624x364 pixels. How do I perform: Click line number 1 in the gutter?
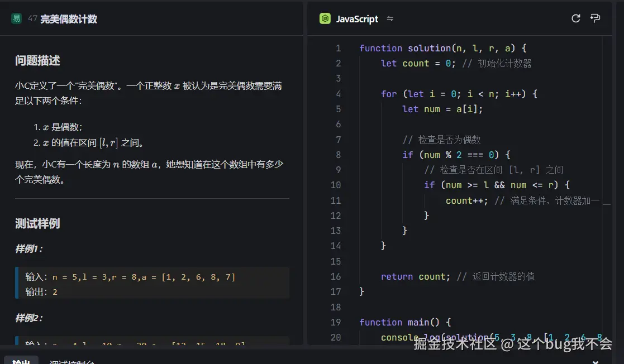coord(338,48)
